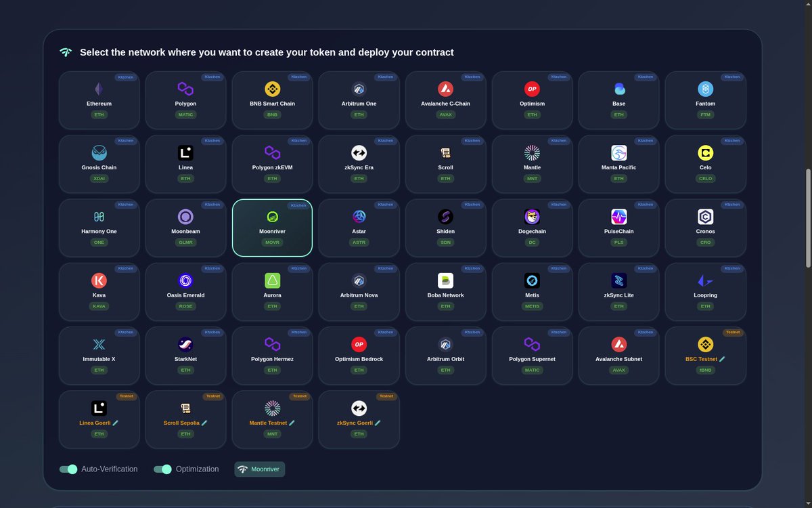The image size is (812, 508).
Task: Pick the Manta Pacific icon
Action: coord(618,152)
